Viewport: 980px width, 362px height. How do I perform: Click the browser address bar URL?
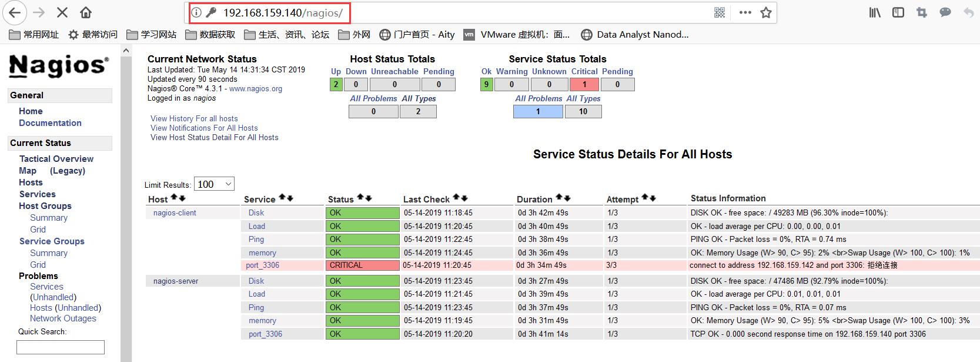coord(283,12)
